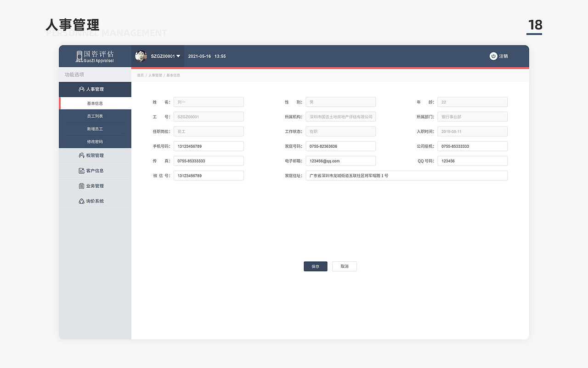The width and height of the screenshot is (588, 368).
Task: Click the 权限管理 icon in the sidebar
Action: pyautogui.click(x=81, y=155)
